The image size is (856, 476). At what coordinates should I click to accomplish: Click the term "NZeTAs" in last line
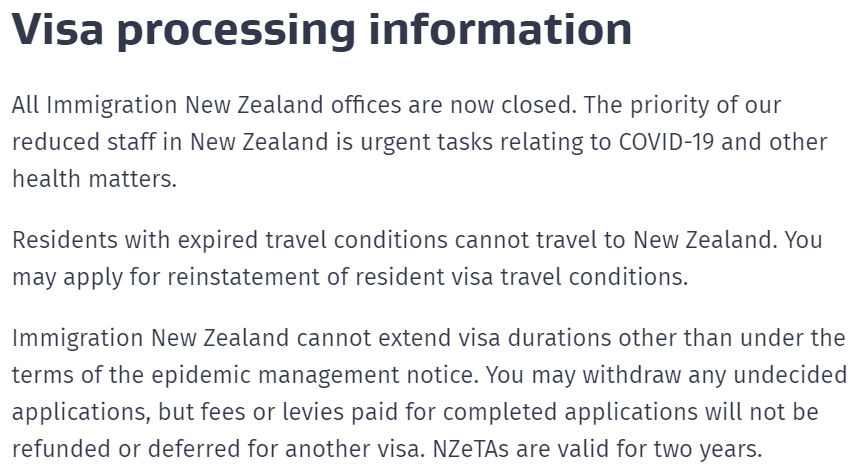(471, 449)
